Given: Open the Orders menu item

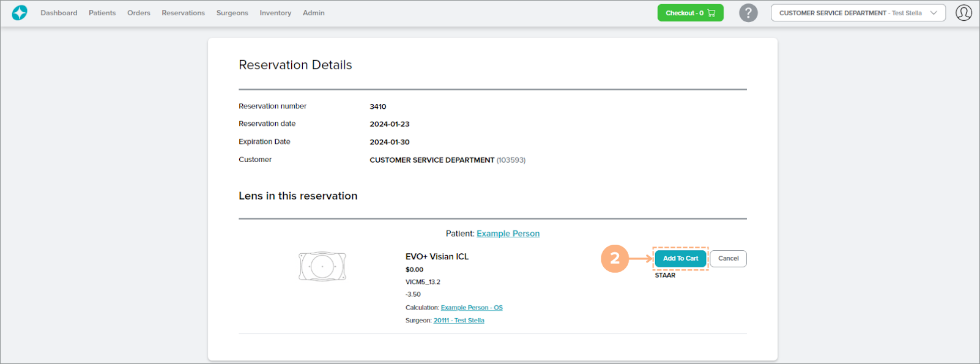Looking at the screenshot, I should 139,13.
